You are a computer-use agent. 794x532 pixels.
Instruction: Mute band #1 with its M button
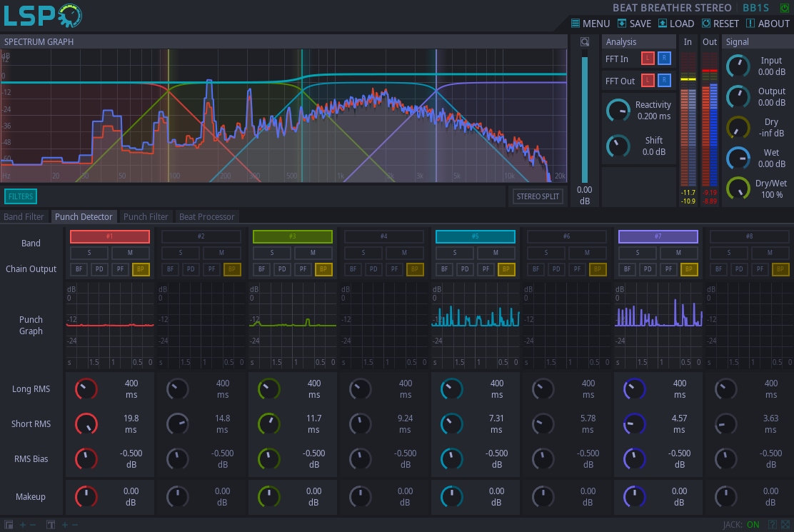[130, 253]
